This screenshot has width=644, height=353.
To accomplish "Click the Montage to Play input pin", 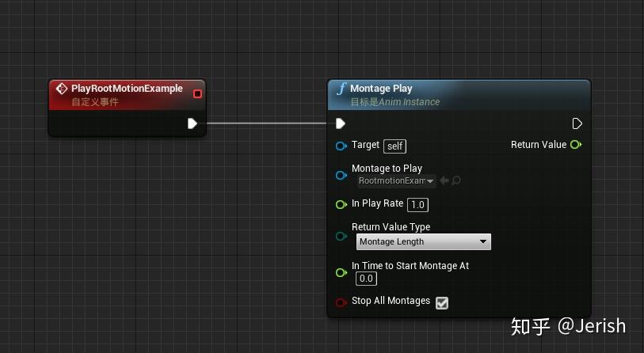I will tap(341, 175).
